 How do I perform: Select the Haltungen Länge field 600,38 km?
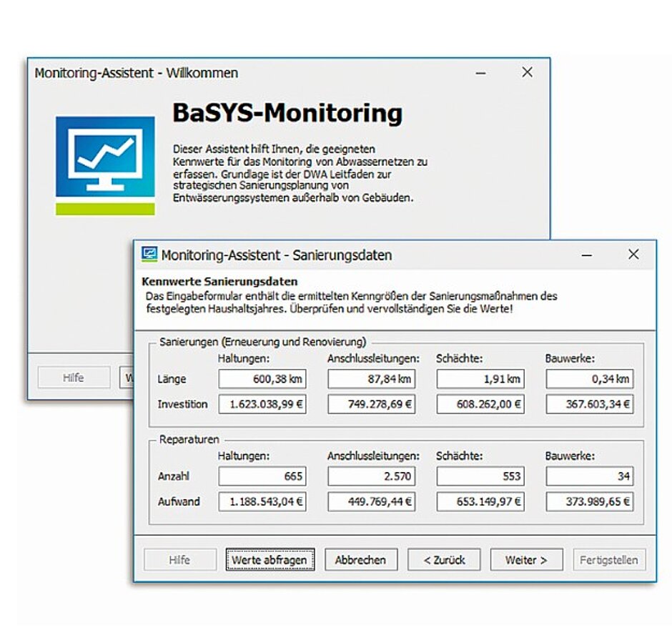(x=262, y=379)
